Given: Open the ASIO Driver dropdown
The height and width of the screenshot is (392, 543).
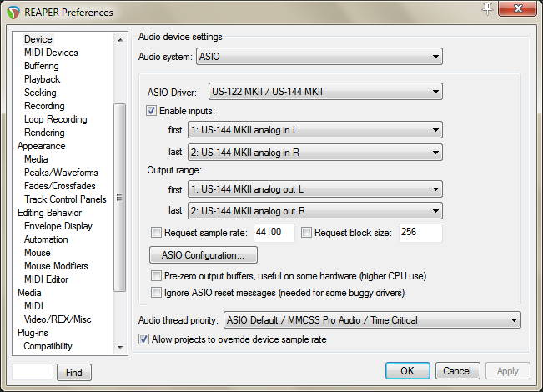Looking at the screenshot, I should (325, 92).
